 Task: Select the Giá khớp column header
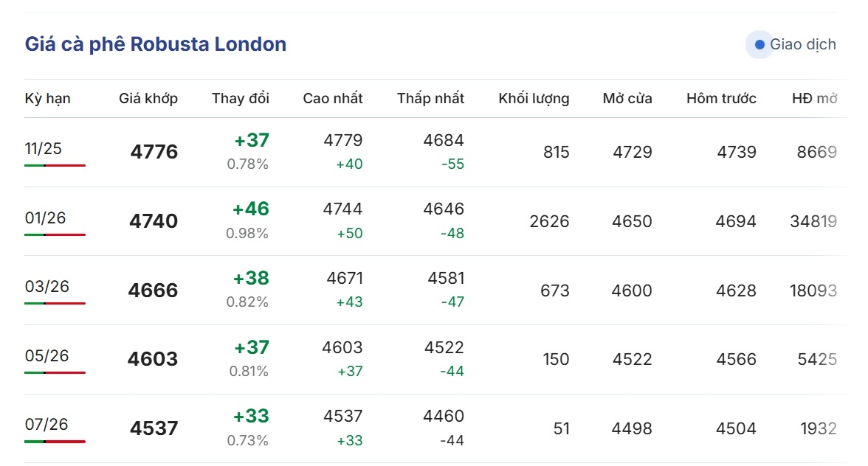pos(148,99)
